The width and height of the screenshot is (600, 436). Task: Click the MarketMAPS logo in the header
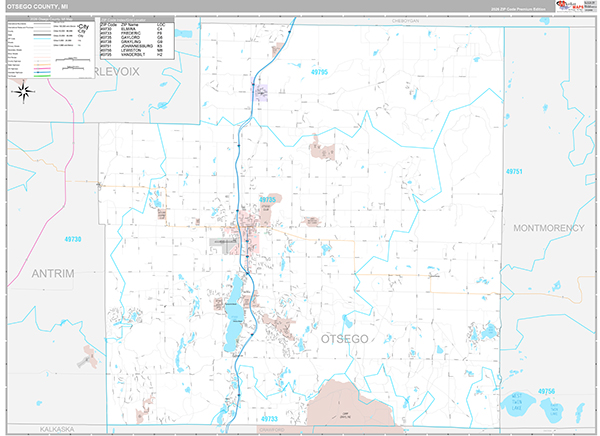click(570, 6)
